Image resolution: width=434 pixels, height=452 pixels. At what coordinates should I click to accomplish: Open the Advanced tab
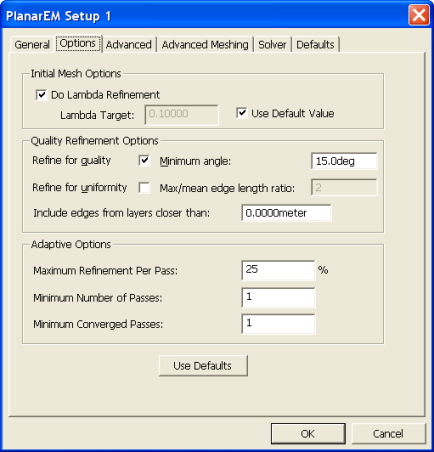pyautogui.click(x=129, y=45)
